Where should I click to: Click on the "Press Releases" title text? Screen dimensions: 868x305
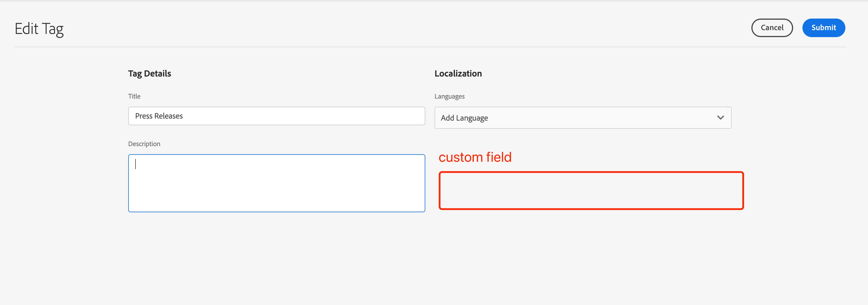159,116
